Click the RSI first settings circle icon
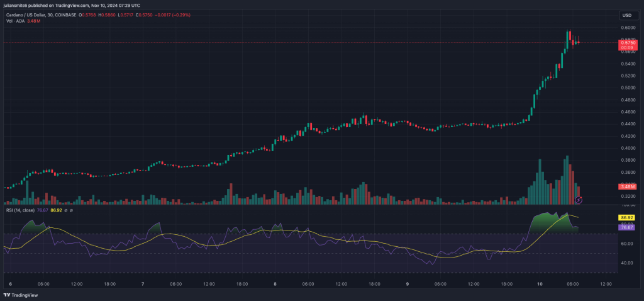Image resolution: width=644 pixels, height=301 pixels. (65, 210)
